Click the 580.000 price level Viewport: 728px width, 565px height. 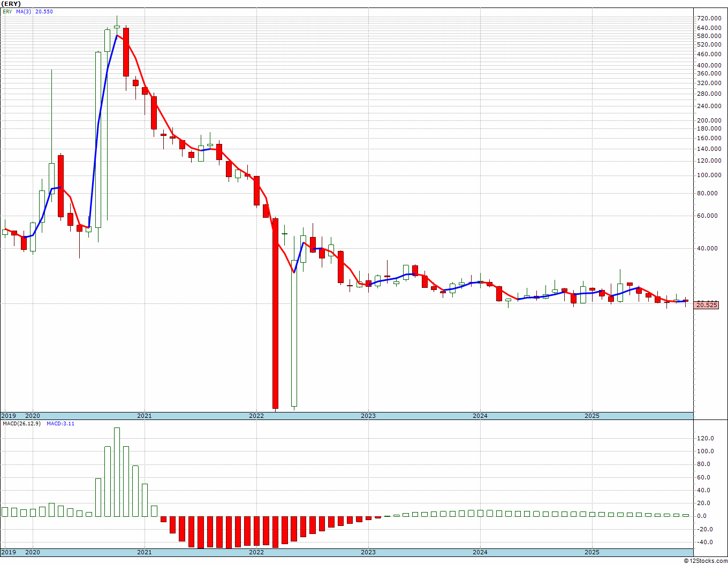tap(709, 36)
